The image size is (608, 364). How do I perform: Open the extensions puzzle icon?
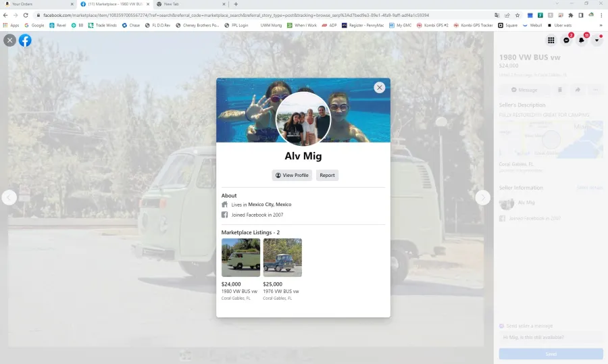[x=570, y=15]
